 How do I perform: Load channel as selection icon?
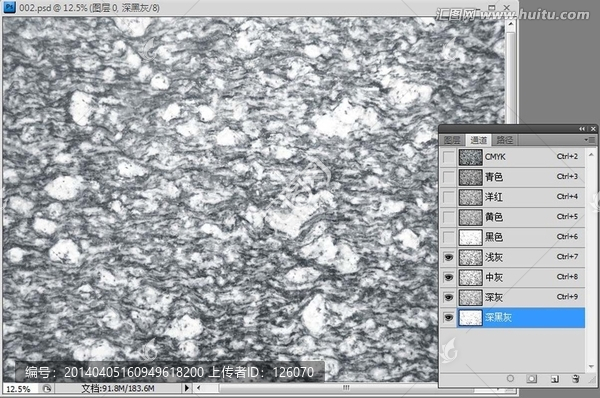point(510,378)
